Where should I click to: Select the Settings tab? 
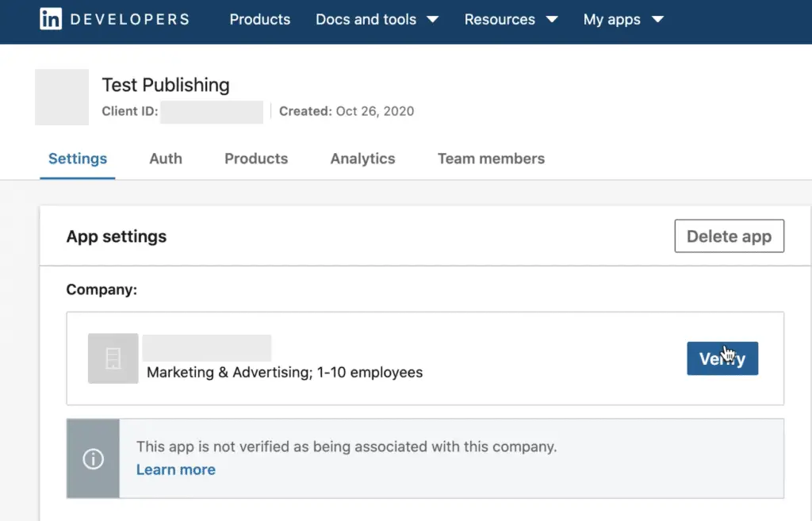(x=78, y=159)
